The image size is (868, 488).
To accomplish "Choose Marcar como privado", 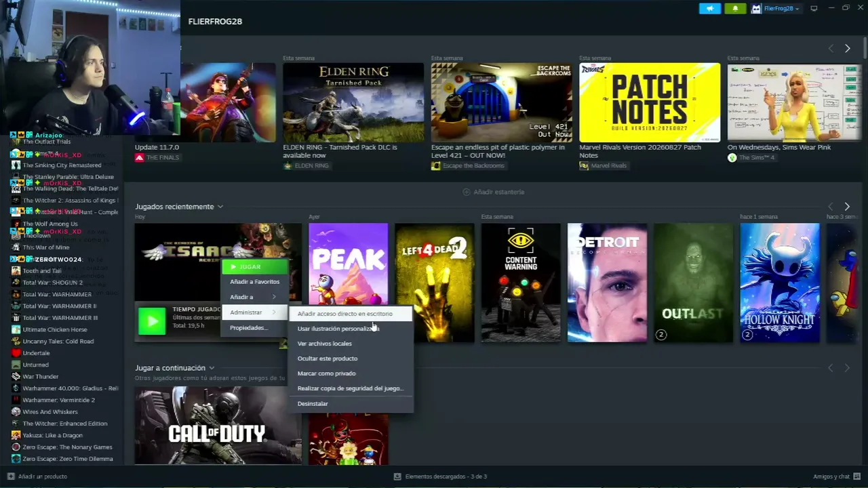I will [x=350, y=373].
